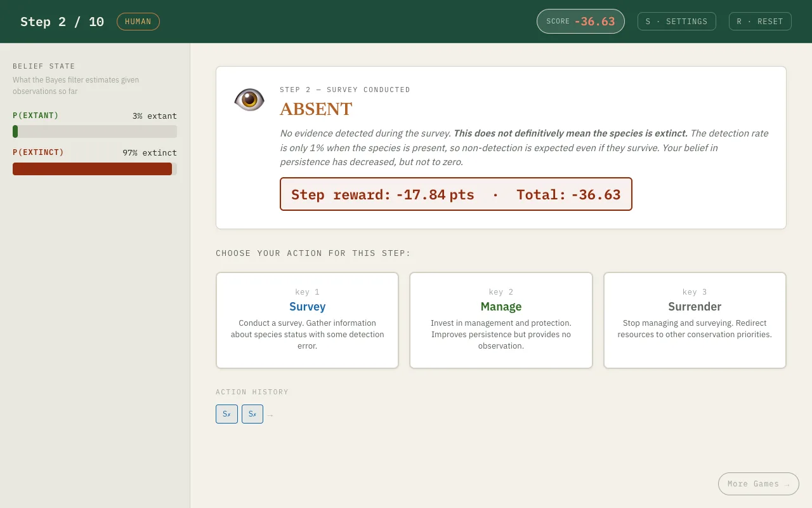
Task: Click the P(EXTINCT) red progress bar
Action: [95, 169]
